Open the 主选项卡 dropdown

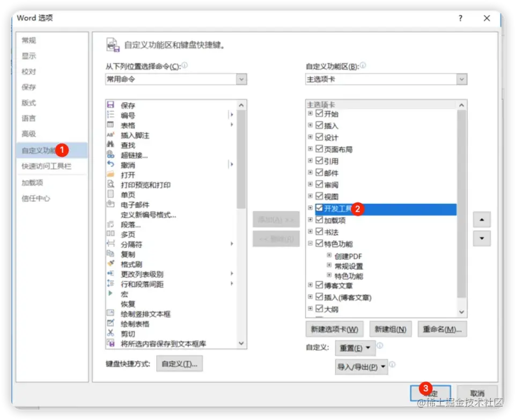pos(461,79)
